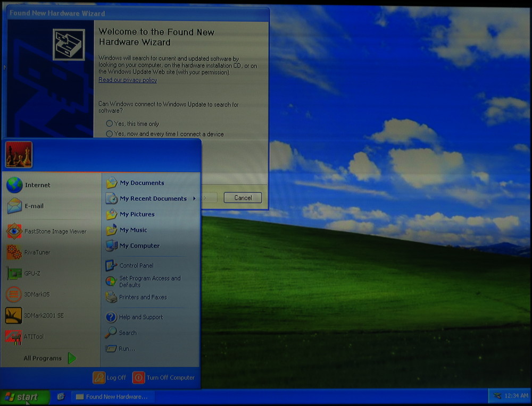Open My Music folder icon

pyautogui.click(x=112, y=230)
